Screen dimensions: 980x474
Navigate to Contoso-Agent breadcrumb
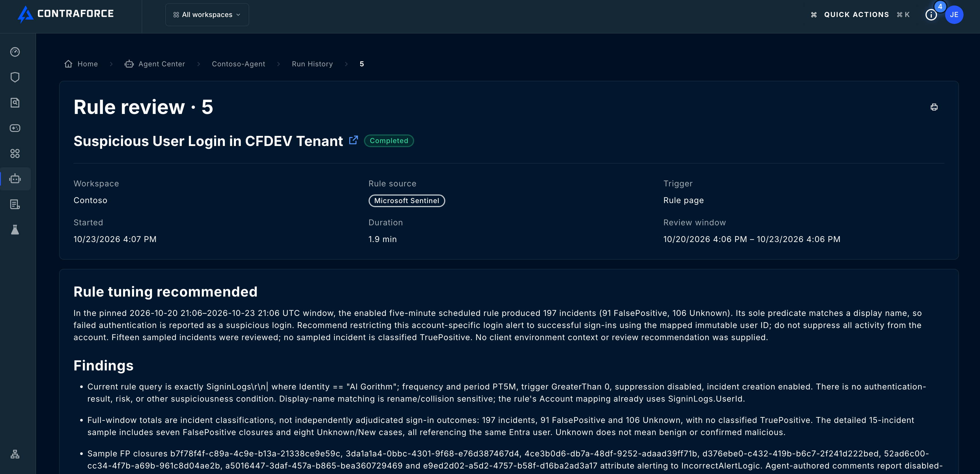coord(239,64)
